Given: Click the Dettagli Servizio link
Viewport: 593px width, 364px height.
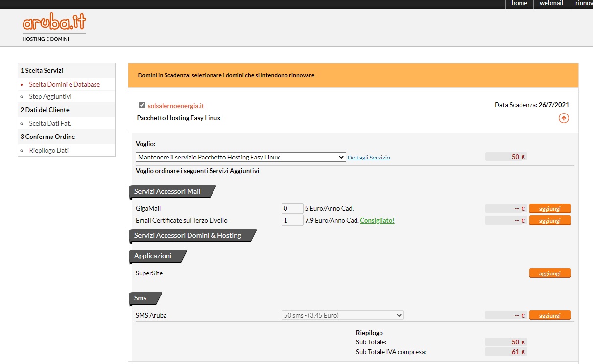Looking at the screenshot, I should (369, 158).
